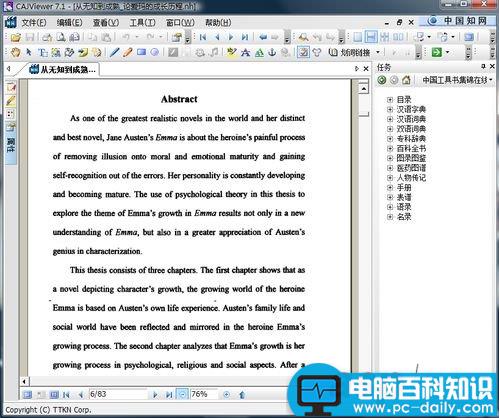Go to next page using top toolbar
This screenshot has height=418, width=499.
pyautogui.click(x=231, y=37)
